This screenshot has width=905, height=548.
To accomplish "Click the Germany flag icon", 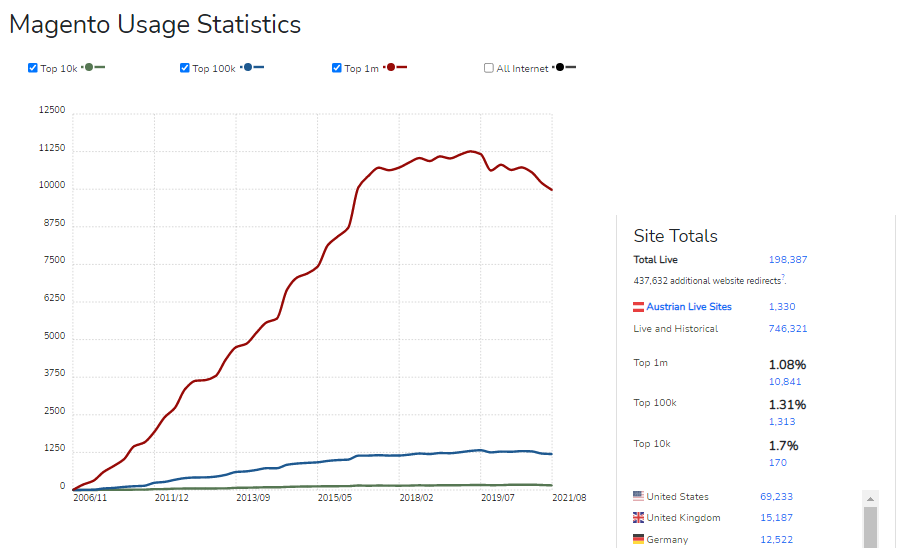I will (x=639, y=540).
